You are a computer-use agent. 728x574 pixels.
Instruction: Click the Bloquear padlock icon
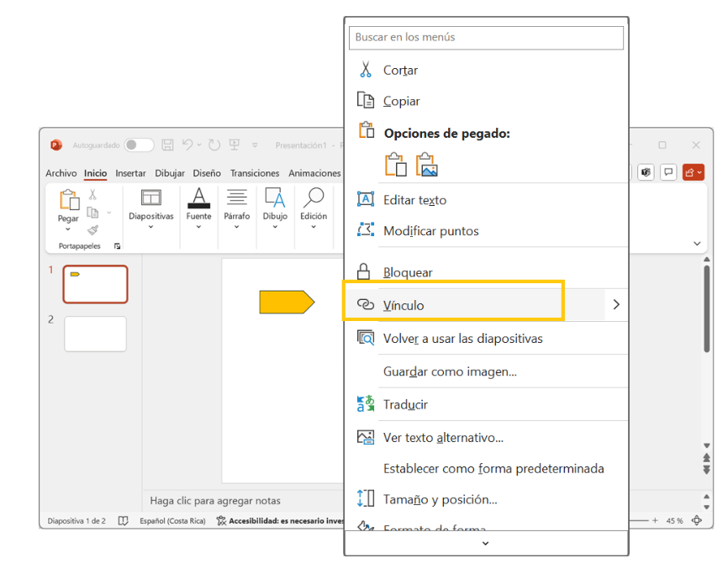coord(365,272)
